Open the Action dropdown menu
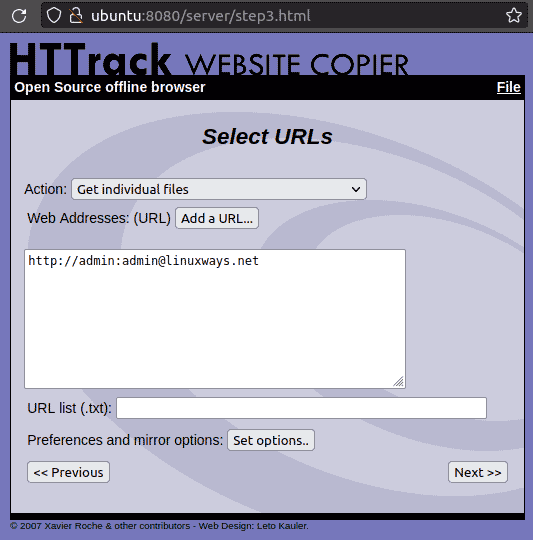This screenshot has width=533, height=540. click(x=219, y=189)
